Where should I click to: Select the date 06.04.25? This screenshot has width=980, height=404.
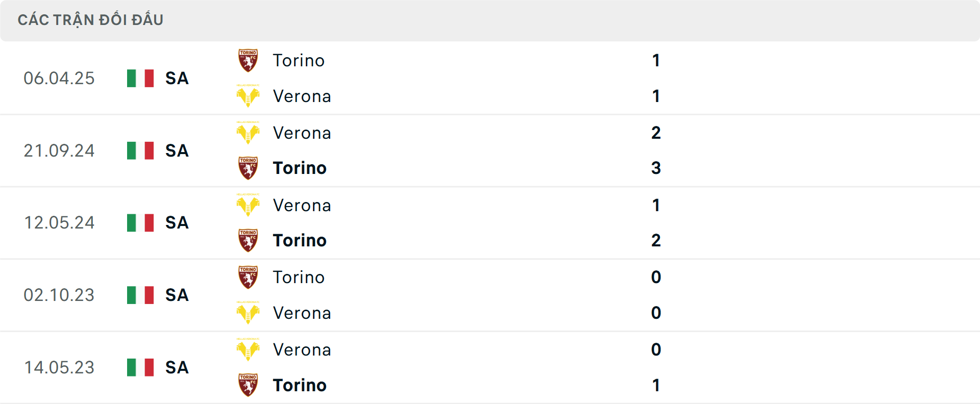click(59, 79)
